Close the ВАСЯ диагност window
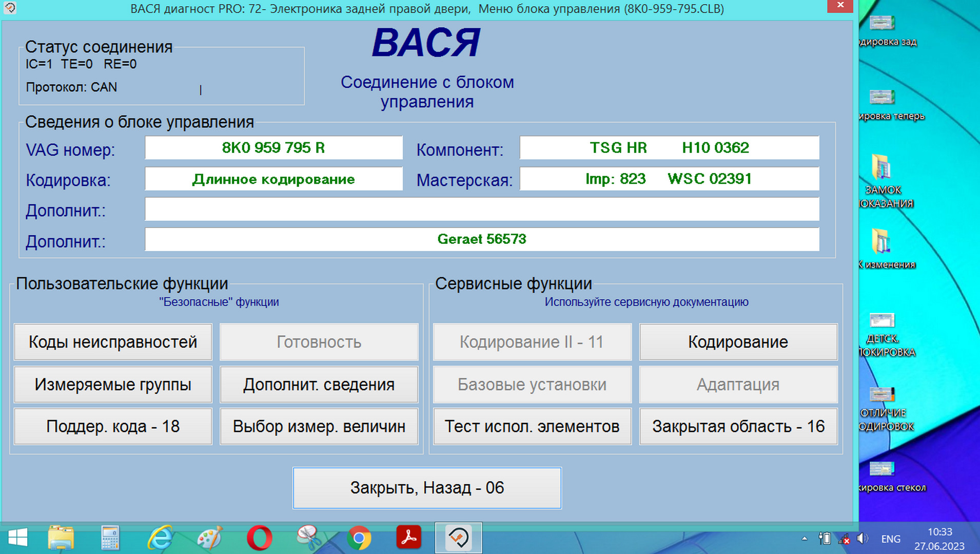Screen dimensions: 980x554 point(840,6)
